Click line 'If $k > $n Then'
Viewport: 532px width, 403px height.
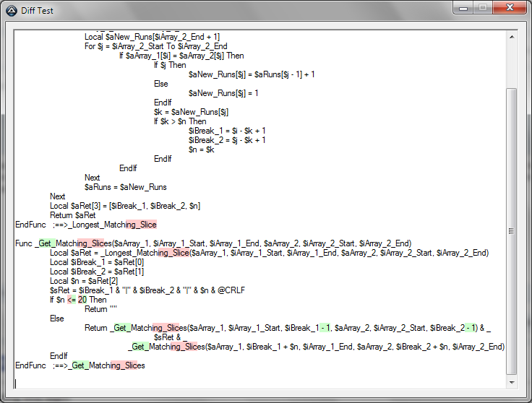click(x=180, y=121)
